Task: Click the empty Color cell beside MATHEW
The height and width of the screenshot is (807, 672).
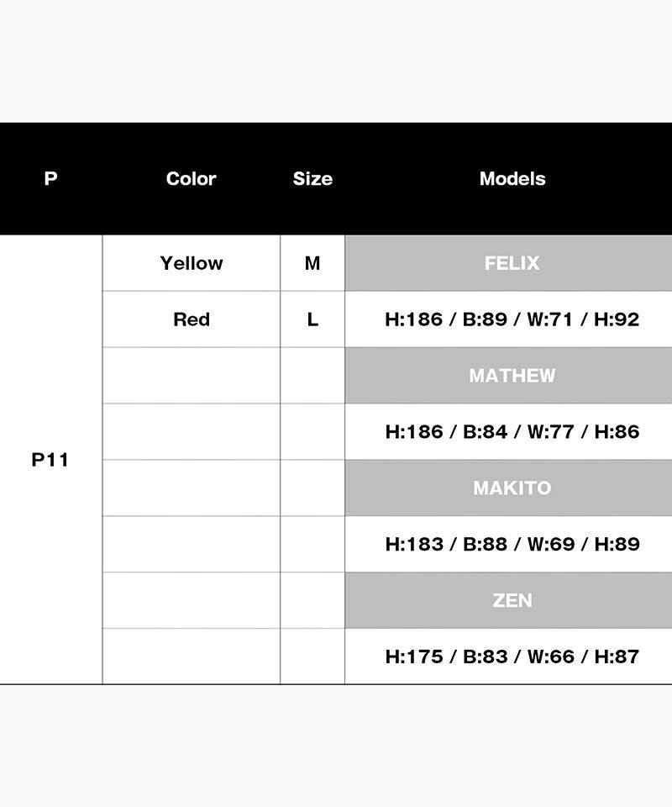Action: click(x=192, y=376)
